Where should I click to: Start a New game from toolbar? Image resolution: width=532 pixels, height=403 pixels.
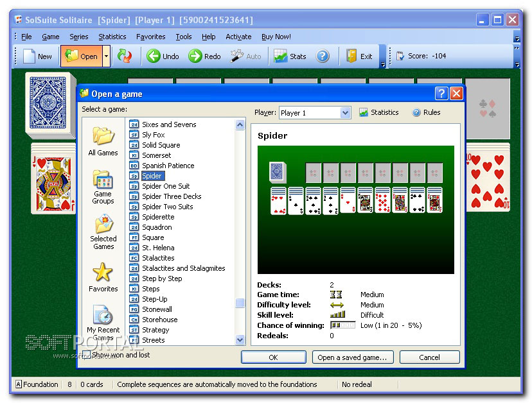pyautogui.click(x=37, y=56)
